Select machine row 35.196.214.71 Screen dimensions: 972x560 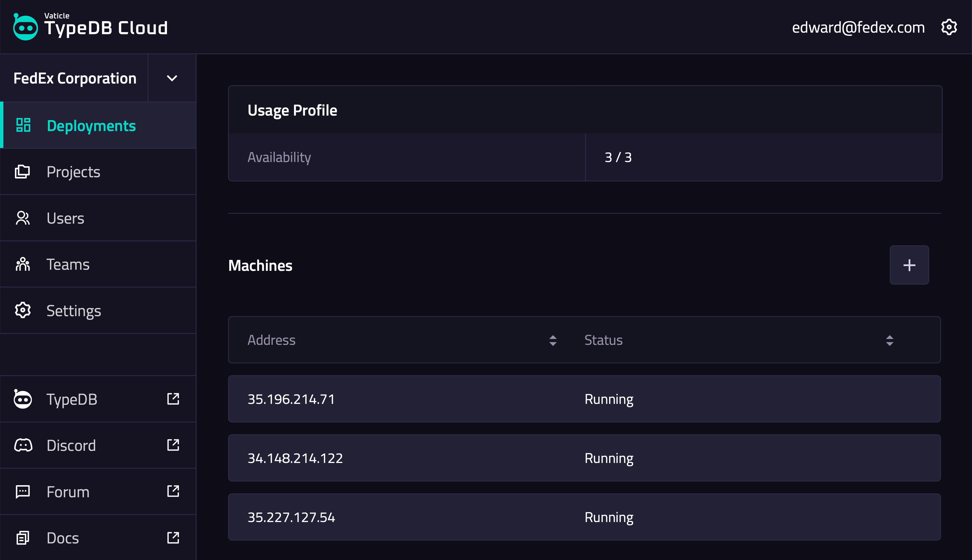(584, 399)
